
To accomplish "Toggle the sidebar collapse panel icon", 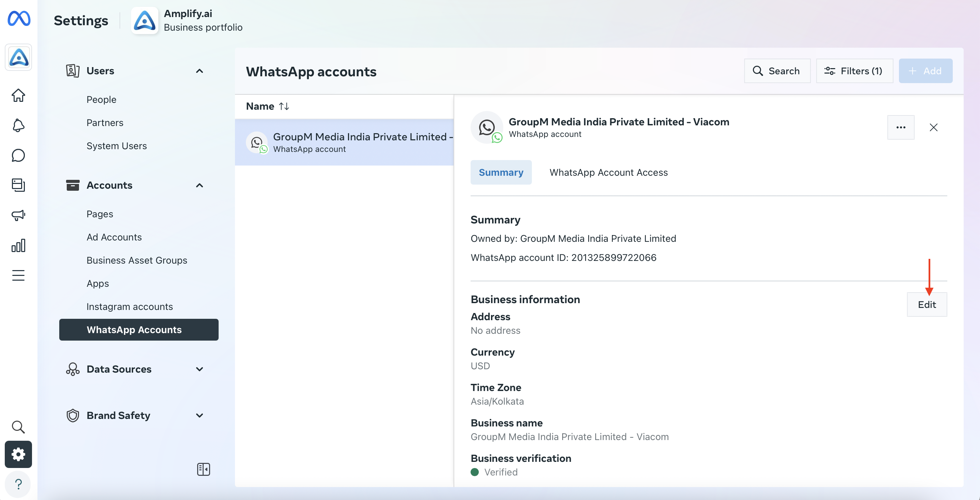I will coord(204,469).
